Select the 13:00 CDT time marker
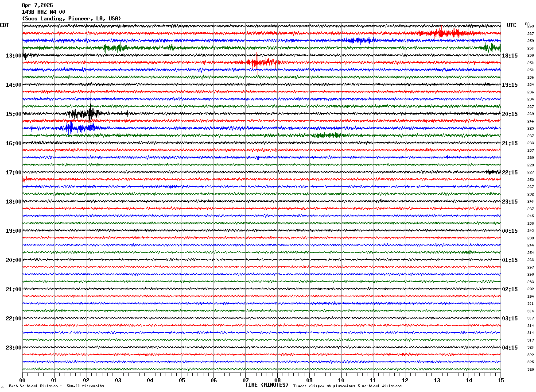This screenshot has width=536, height=392. [x=14, y=56]
